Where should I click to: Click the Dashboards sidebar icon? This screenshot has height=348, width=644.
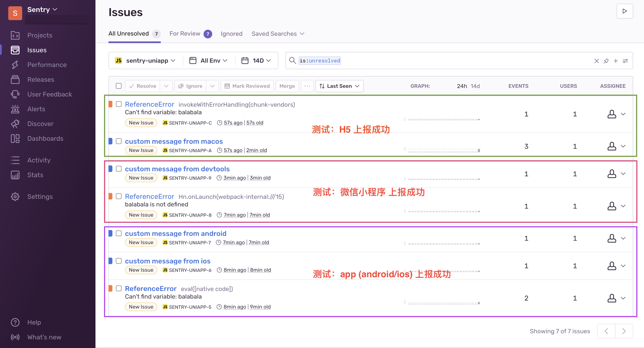coord(15,138)
